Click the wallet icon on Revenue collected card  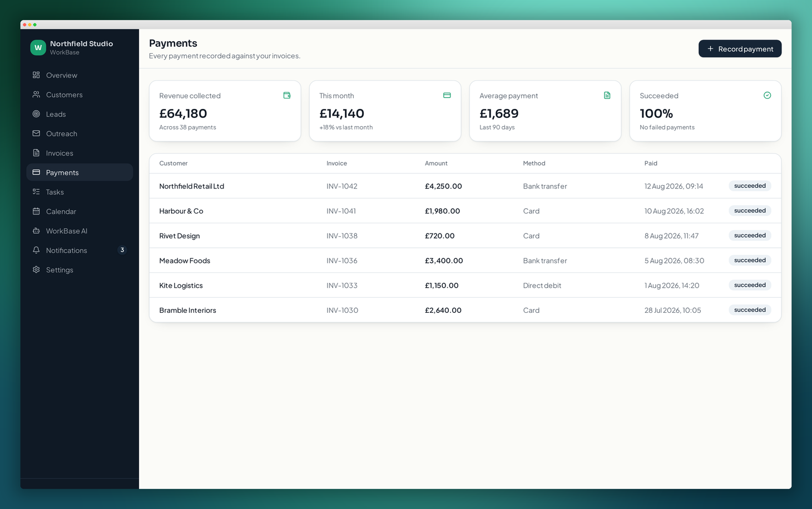(x=287, y=96)
